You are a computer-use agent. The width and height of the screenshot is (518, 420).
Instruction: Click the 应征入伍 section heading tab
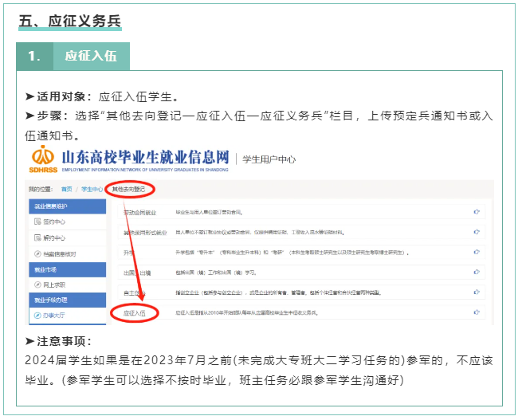pyautogui.click(x=90, y=56)
